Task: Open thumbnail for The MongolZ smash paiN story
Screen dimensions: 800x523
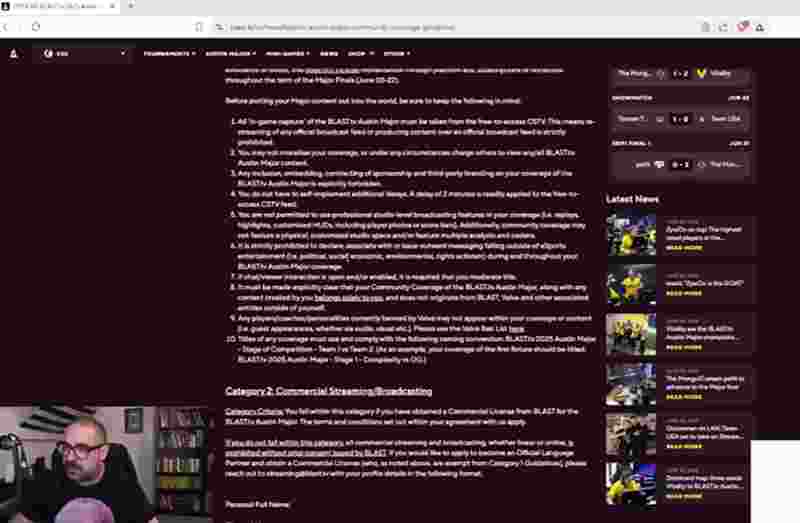Action: coord(631,384)
